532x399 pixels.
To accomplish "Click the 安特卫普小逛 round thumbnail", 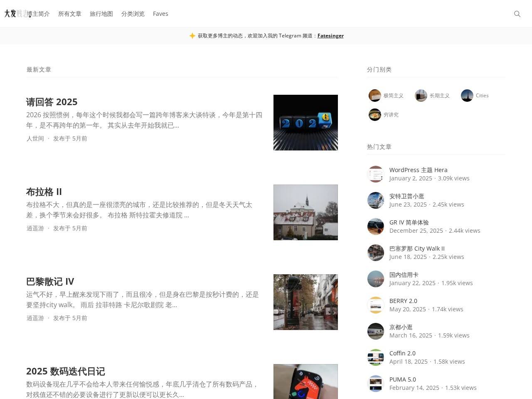I will click(376, 200).
